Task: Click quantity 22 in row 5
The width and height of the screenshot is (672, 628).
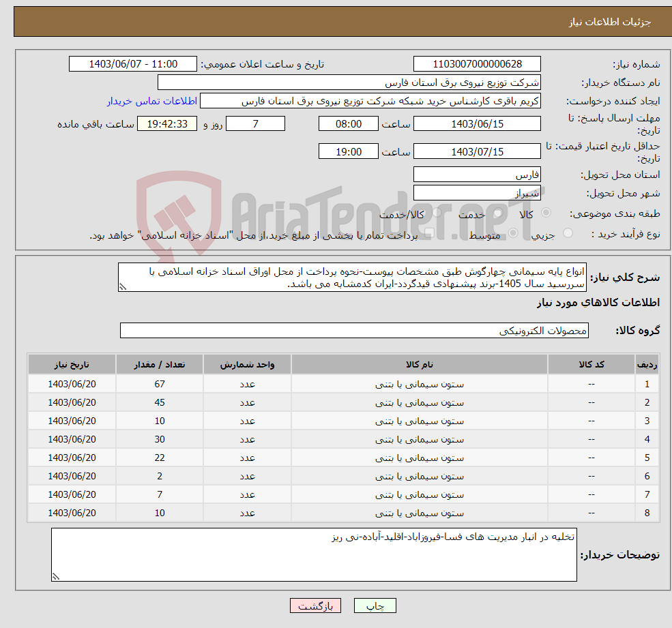Action: [x=160, y=458]
